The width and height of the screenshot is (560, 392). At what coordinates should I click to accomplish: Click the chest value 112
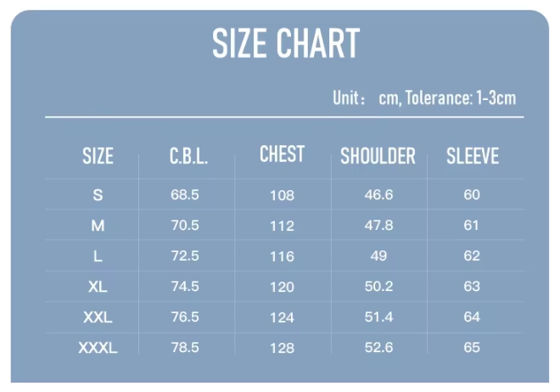[x=282, y=226]
